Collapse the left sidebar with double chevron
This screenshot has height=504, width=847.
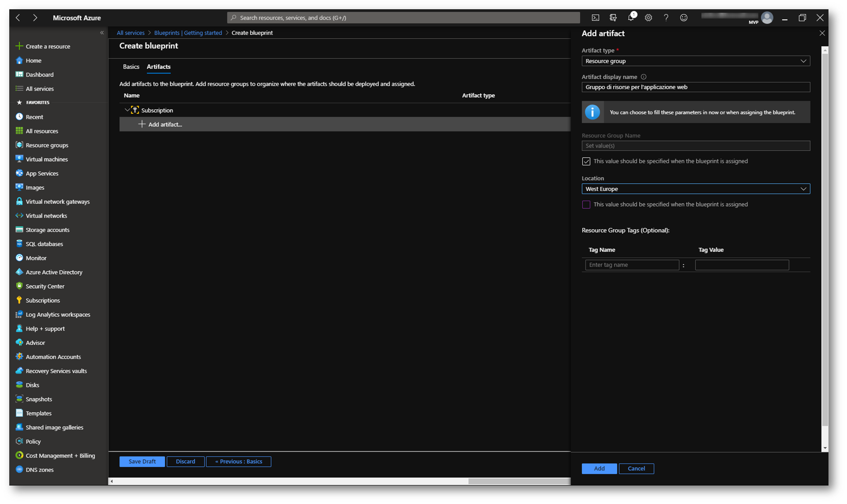pos(102,33)
